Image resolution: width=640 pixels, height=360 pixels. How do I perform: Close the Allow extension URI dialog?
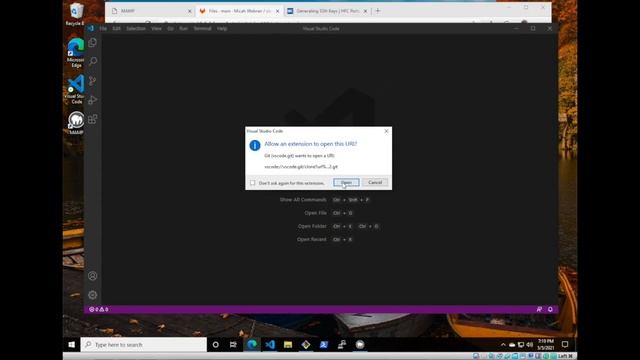[x=386, y=131]
